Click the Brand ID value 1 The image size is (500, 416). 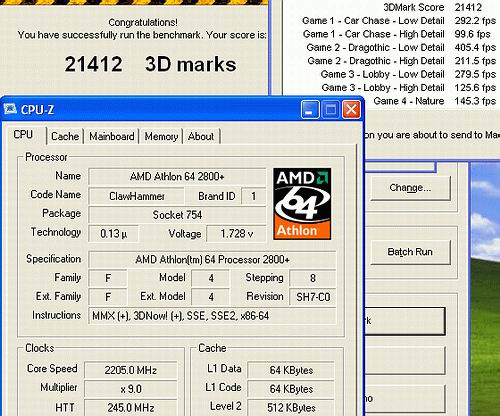click(x=253, y=196)
